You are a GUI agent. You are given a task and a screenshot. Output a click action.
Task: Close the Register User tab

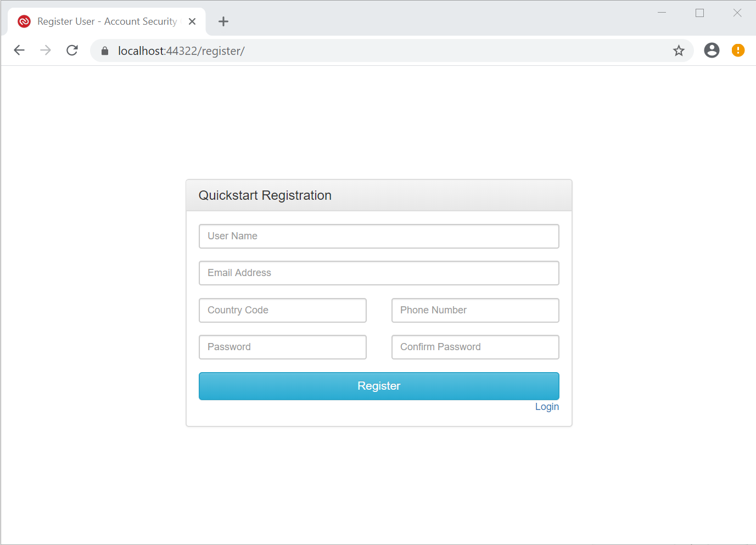tap(192, 21)
